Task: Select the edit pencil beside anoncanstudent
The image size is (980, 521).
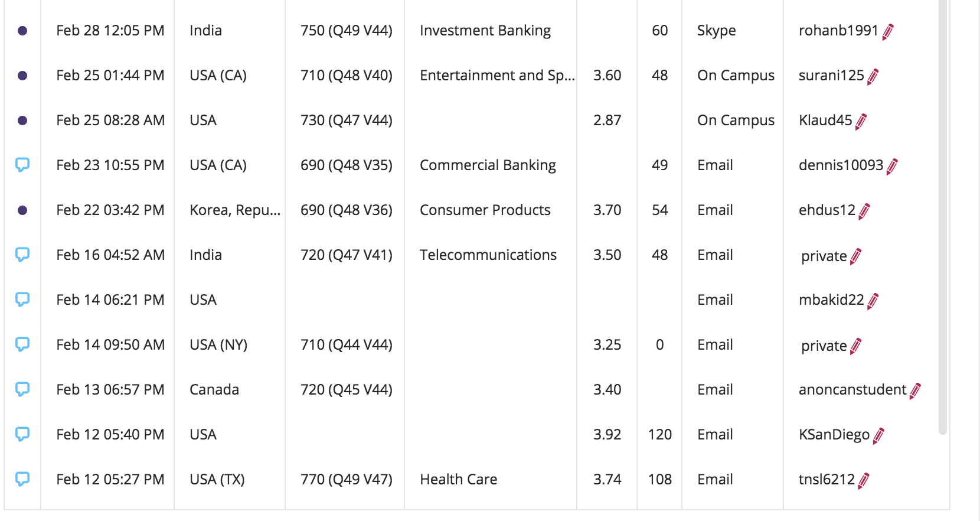Action: point(915,390)
